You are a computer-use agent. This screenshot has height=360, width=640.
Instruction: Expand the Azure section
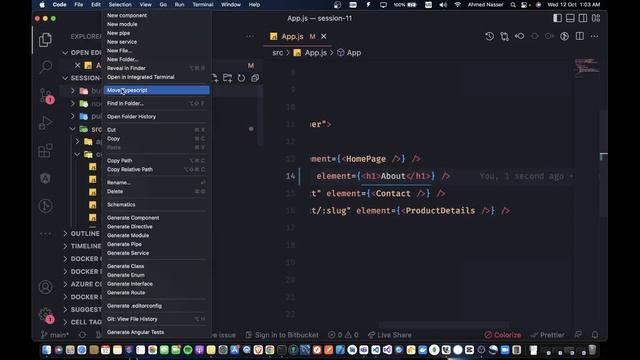[x=65, y=284]
